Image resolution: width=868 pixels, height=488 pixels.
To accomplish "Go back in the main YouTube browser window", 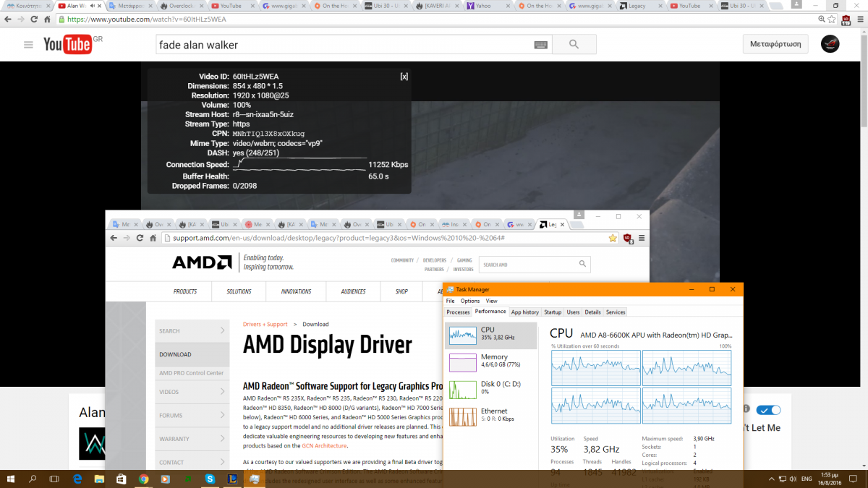I will [x=9, y=20].
